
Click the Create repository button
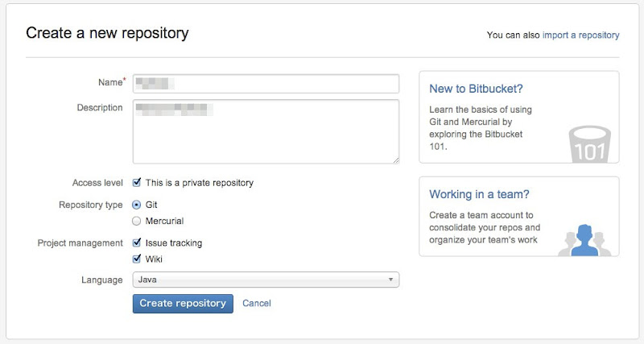(183, 304)
